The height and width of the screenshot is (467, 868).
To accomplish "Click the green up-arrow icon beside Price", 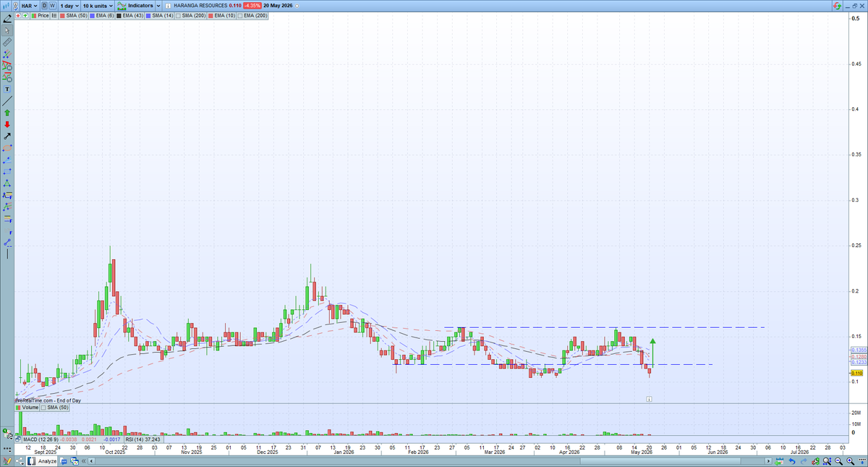I will pos(25,15).
